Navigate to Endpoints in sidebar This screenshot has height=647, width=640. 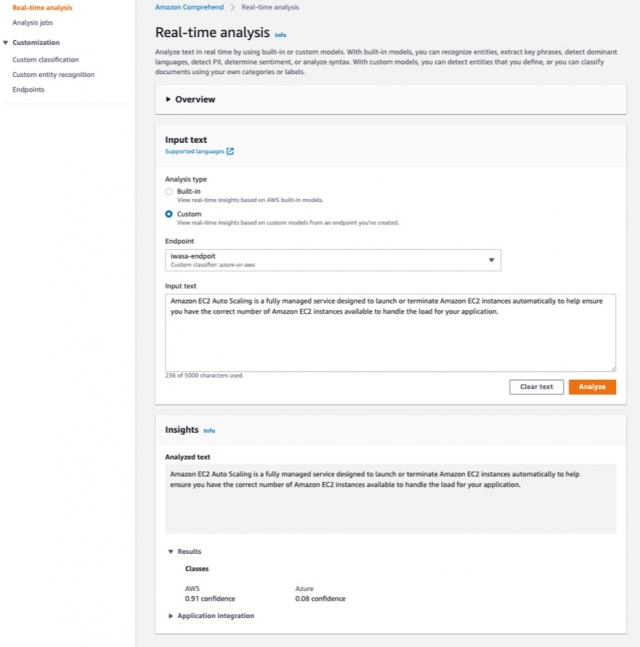click(x=28, y=89)
